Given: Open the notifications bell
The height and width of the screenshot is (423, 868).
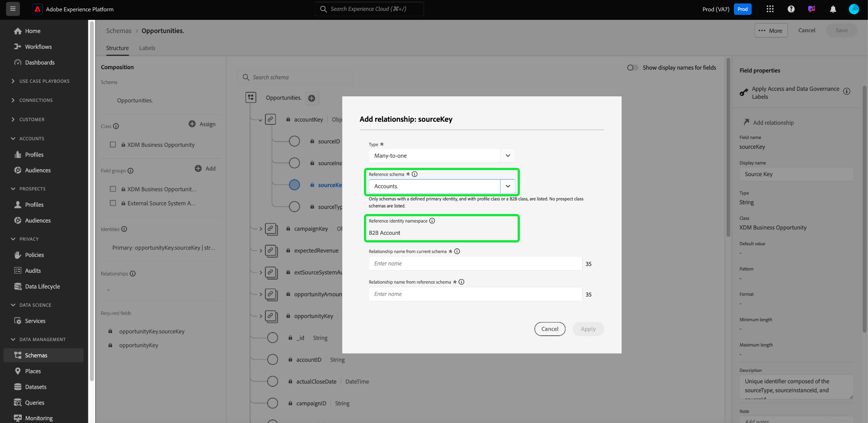Looking at the screenshot, I should point(833,9).
